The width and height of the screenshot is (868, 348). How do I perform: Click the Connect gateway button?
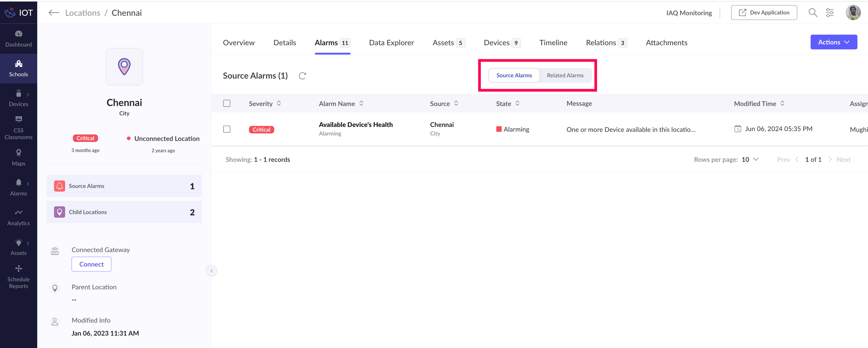91,264
